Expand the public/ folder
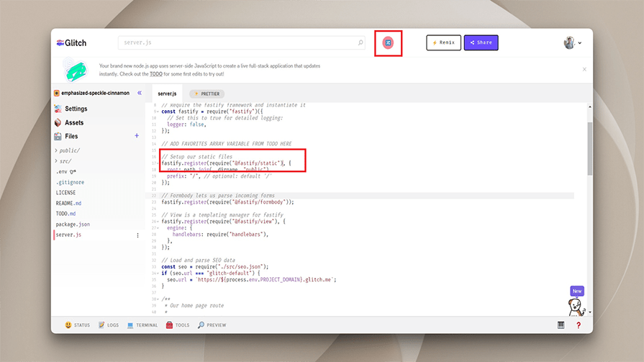The width and height of the screenshot is (644, 362). tap(68, 150)
